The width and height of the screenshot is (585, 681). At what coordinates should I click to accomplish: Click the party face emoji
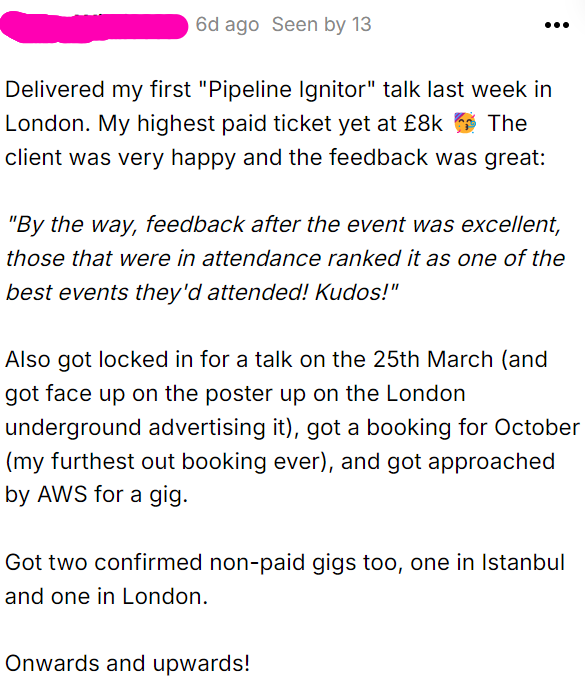(x=465, y=122)
